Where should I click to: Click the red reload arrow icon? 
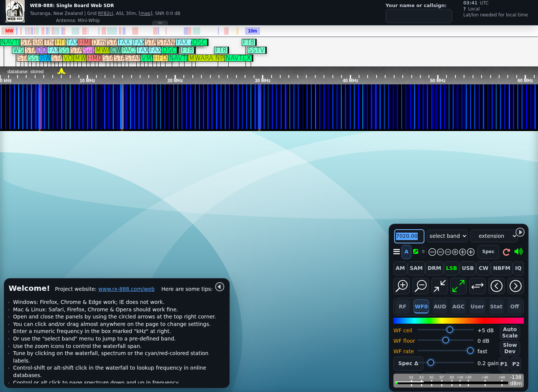[x=506, y=252]
